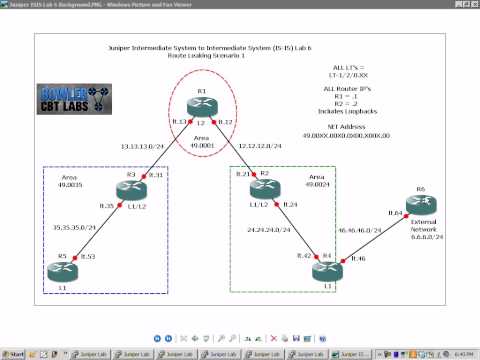Viewport: 480px width, 360px height.
Task: Click the 'NET Address' text
Action: pyautogui.click(x=347, y=127)
